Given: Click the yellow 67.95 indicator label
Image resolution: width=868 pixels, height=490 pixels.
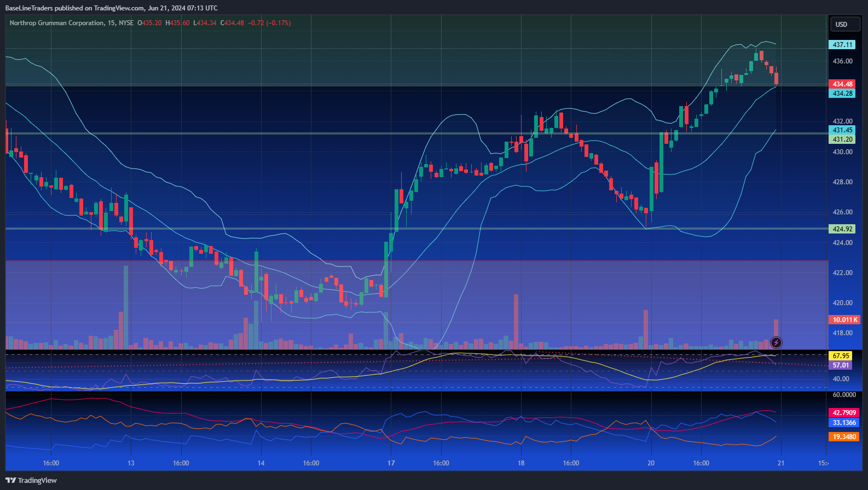Looking at the screenshot, I should coord(841,356).
